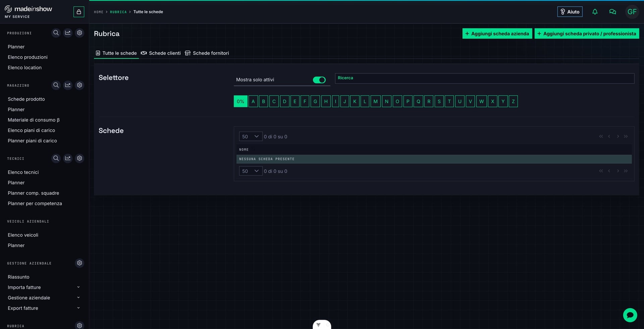This screenshot has width=644, height=329.
Task: Open Elenco location in sidebar
Action: coord(24,67)
